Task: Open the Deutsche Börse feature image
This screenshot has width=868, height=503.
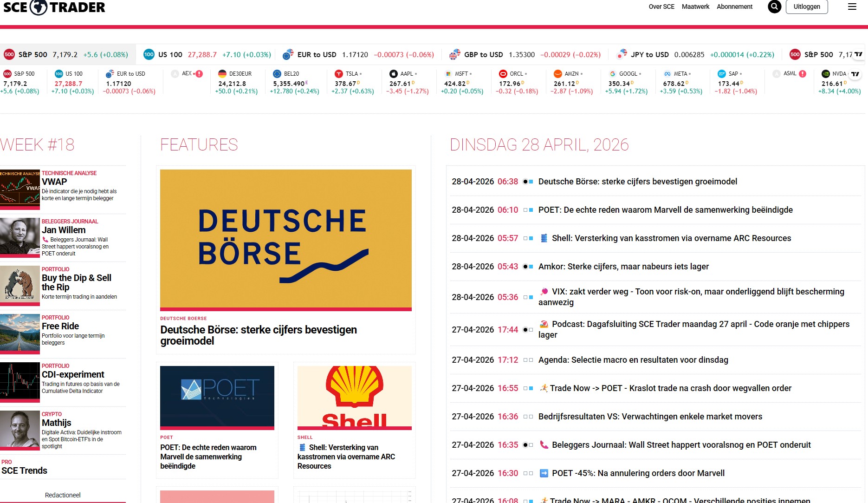Action: point(286,240)
